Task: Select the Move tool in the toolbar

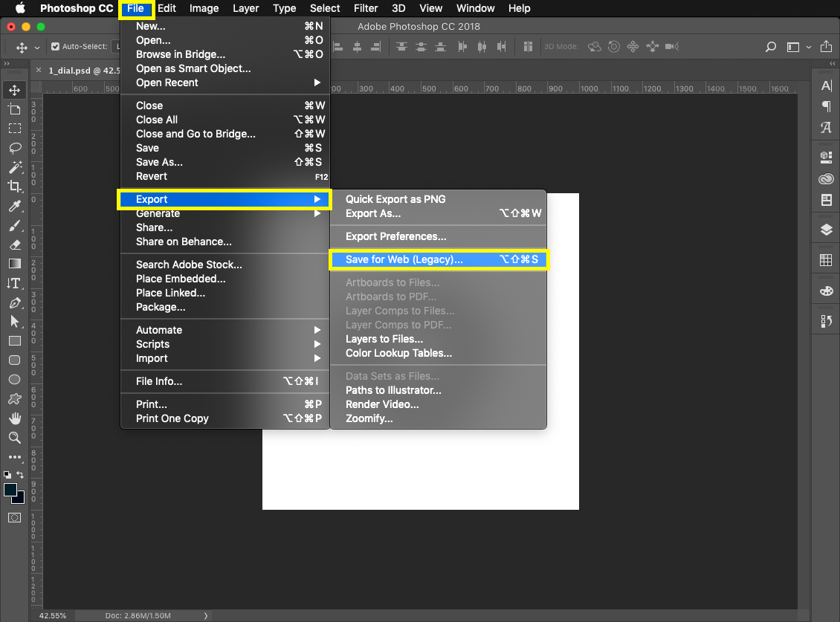Action: 14,90
